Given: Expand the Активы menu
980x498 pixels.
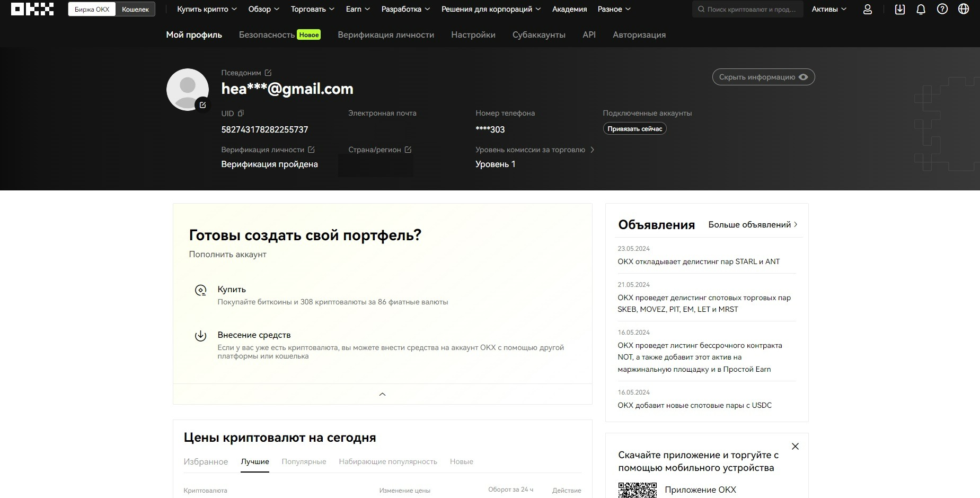Looking at the screenshot, I should tap(829, 9).
